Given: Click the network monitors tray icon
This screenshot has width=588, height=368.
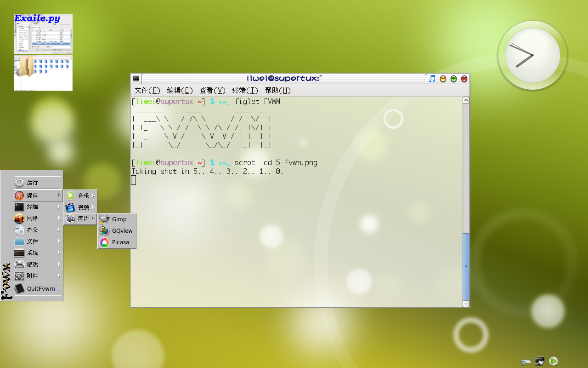Looking at the screenshot, I should (540, 361).
